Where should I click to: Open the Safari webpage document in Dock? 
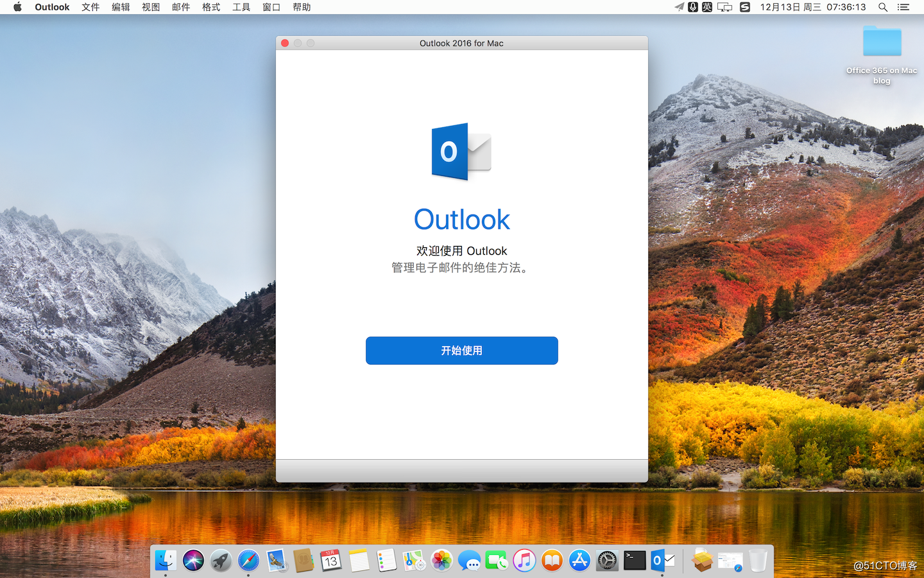pyautogui.click(x=730, y=561)
